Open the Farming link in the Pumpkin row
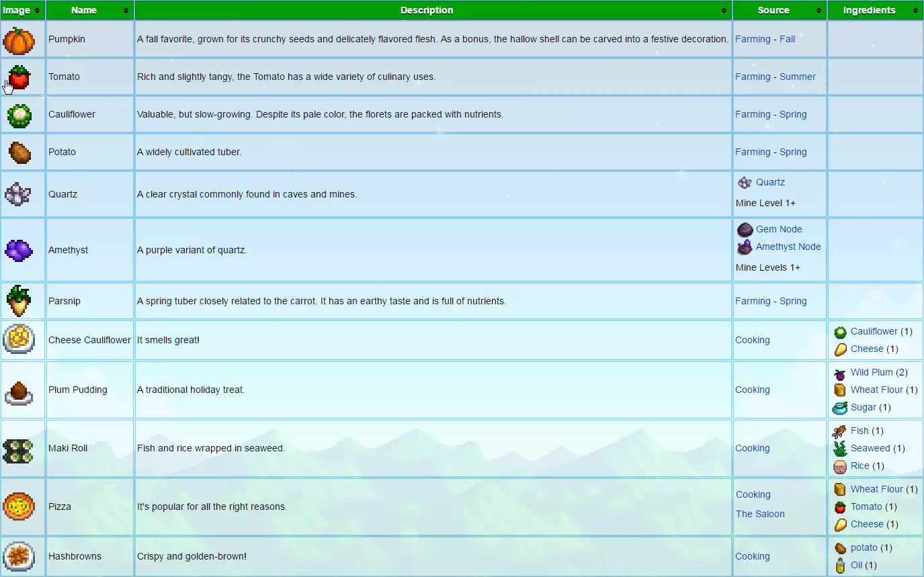This screenshot has height=577, width=924. (753, 40)
